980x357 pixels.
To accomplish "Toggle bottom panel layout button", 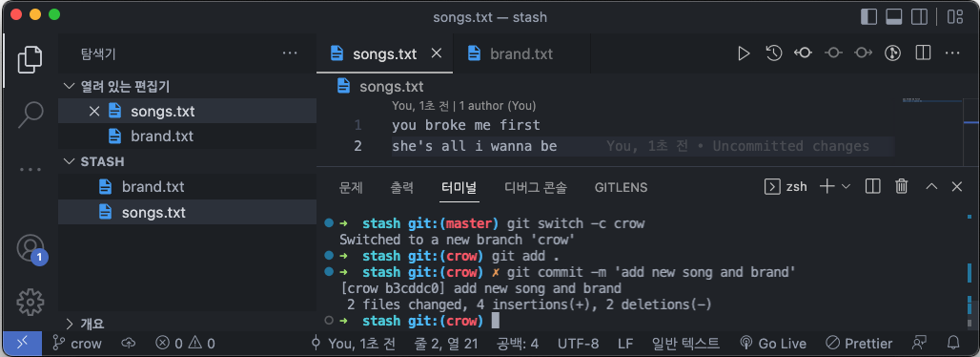I will (894, 17).
